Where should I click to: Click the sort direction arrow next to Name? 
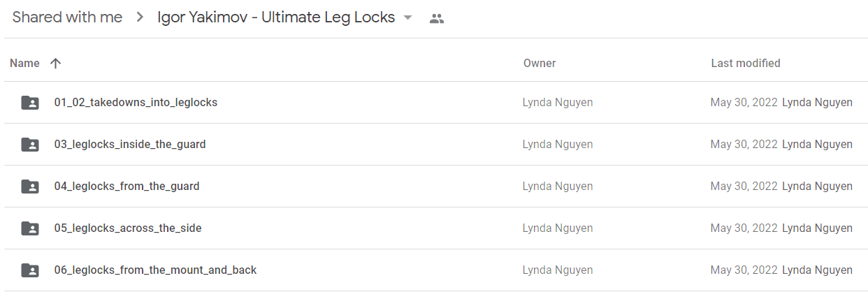pyautogui.click(x=56, y=63)
